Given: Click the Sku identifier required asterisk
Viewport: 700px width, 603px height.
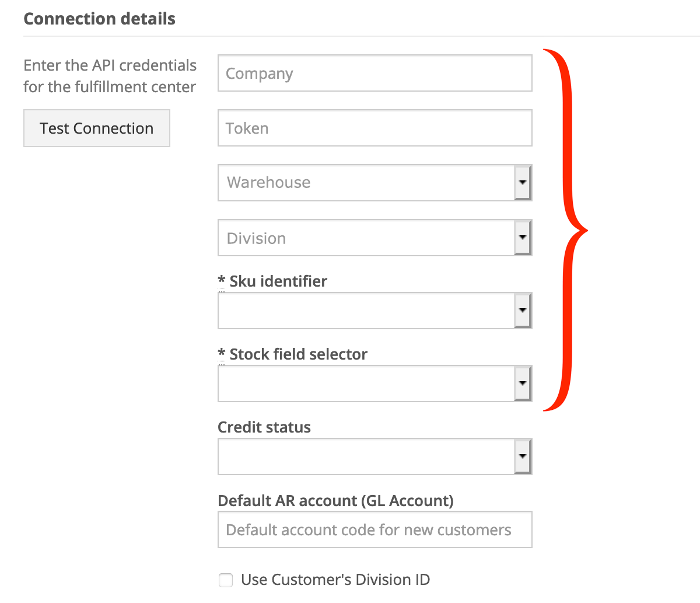Looking at the screenshot, I should tap(222, 281).
